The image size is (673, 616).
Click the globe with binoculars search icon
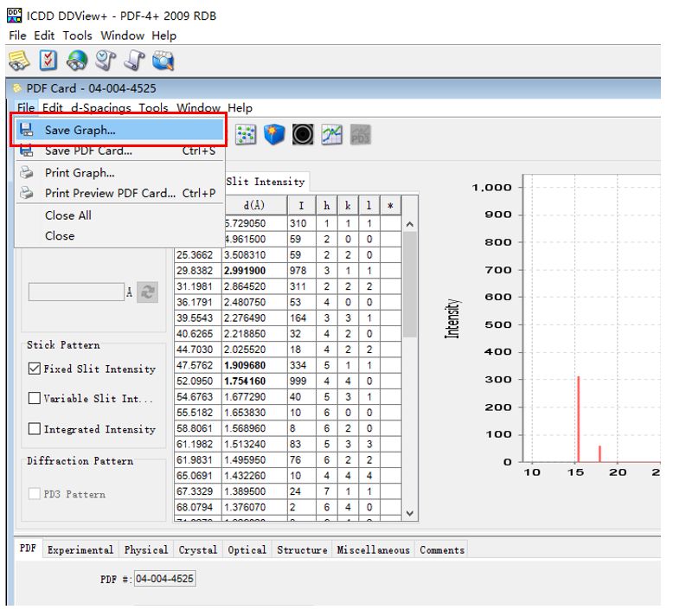pyautogui.click(x=76, y=61)
